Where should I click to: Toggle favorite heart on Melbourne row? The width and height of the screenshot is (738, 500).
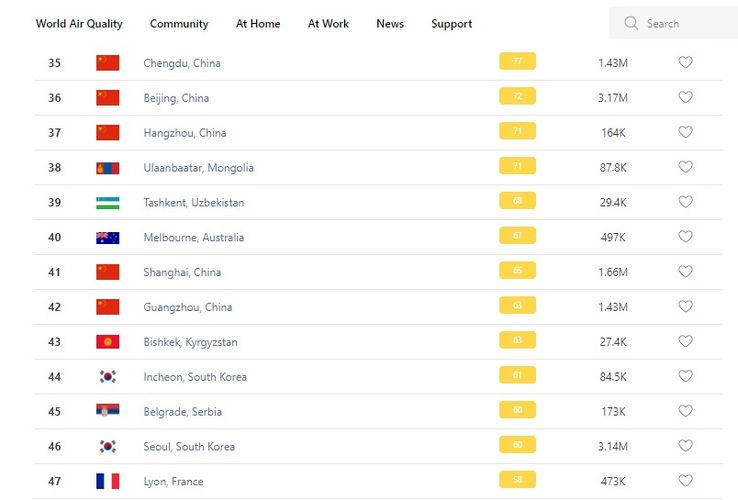pyautogui.click(x=685, y=237)
